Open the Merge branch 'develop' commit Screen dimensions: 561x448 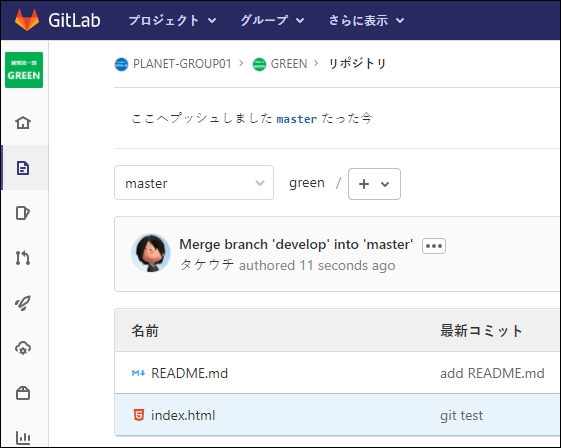[296, 244]
